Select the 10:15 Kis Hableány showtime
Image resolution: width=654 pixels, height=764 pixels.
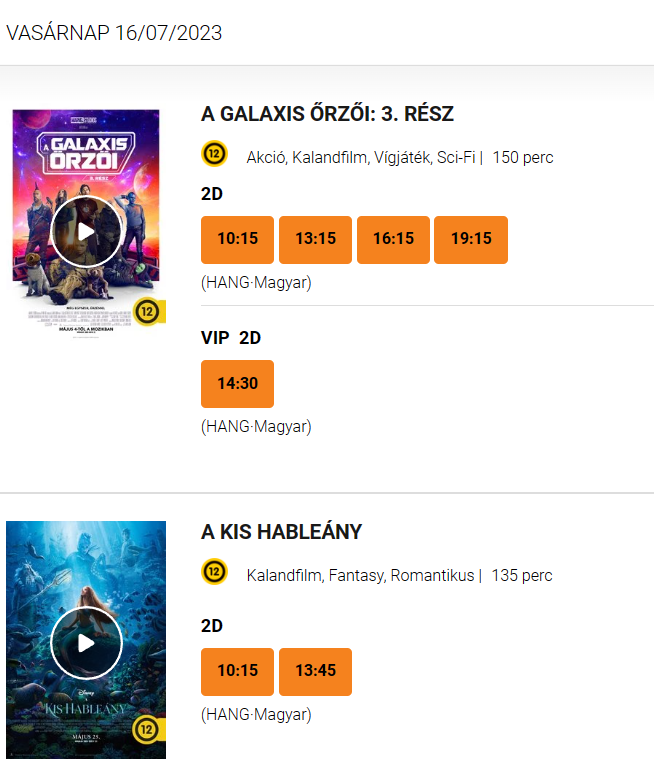point(237,671)
